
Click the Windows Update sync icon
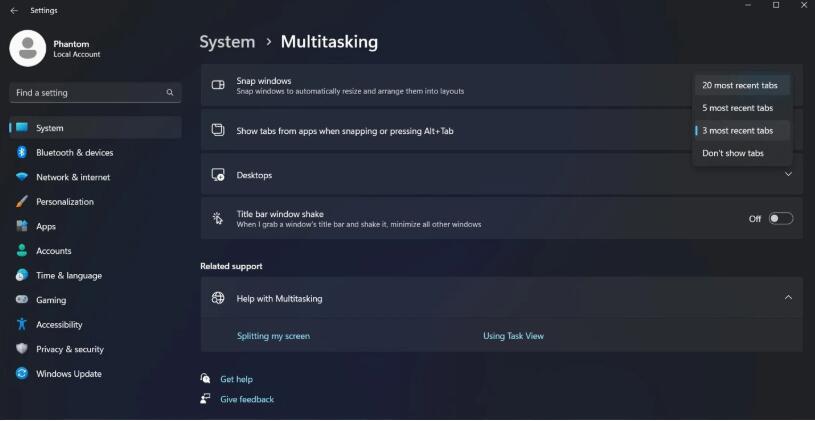tap(22, 373)
